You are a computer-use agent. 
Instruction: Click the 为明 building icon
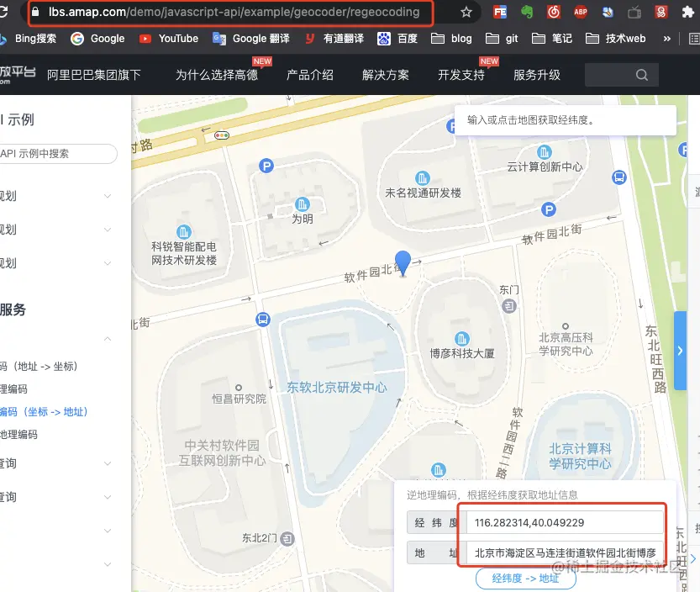(303, 204)
